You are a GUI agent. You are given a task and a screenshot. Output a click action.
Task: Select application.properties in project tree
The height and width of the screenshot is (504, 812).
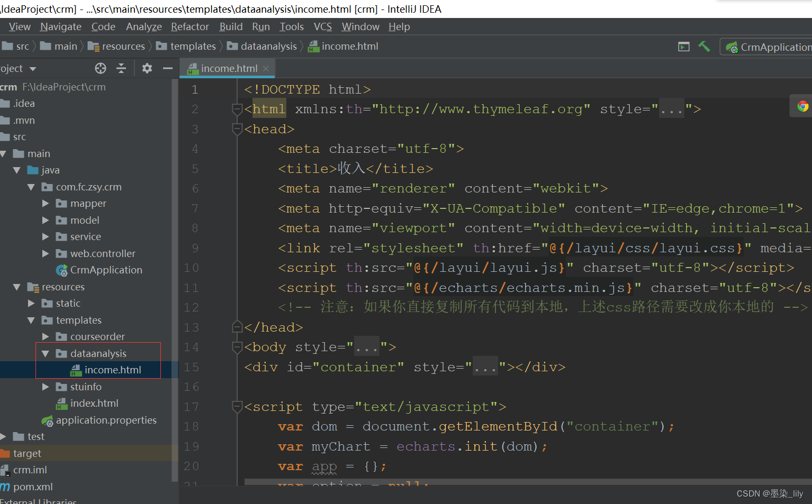pos(99,420)
